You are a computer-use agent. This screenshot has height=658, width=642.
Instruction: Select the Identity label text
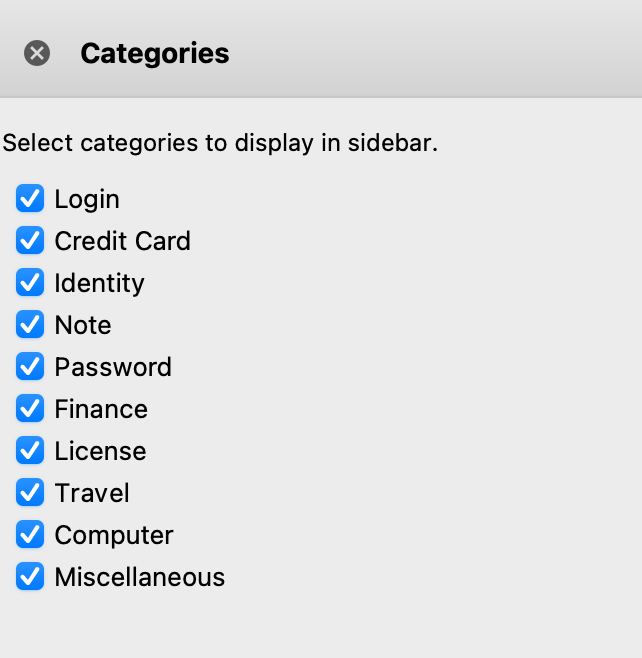[99, 285]
